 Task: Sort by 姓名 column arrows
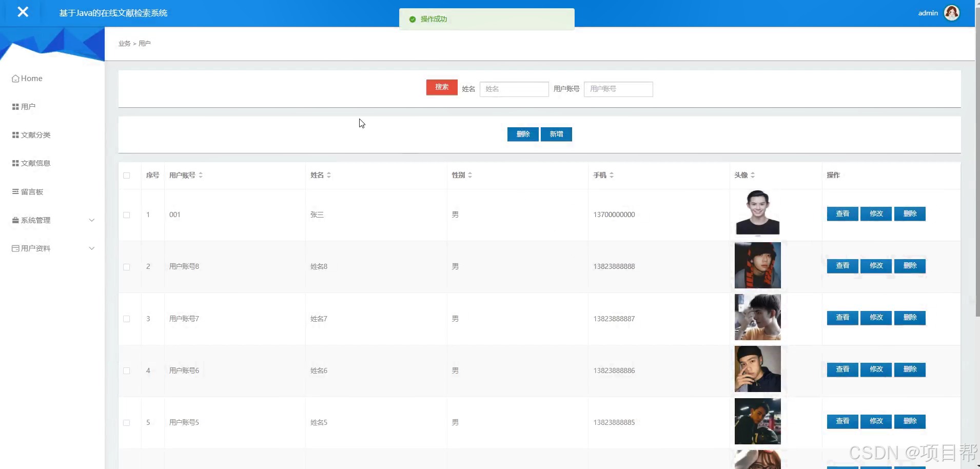[x=329, y=175]
